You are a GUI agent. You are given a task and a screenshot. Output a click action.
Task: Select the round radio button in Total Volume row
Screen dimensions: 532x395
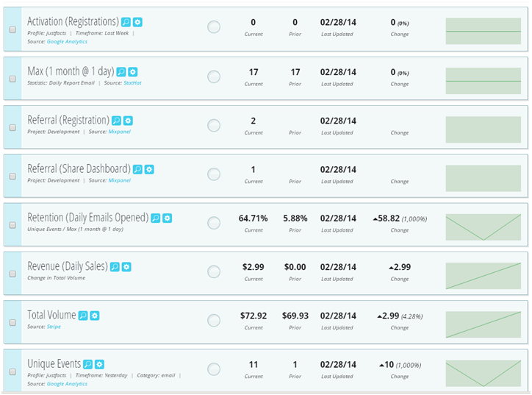[214, 320]
